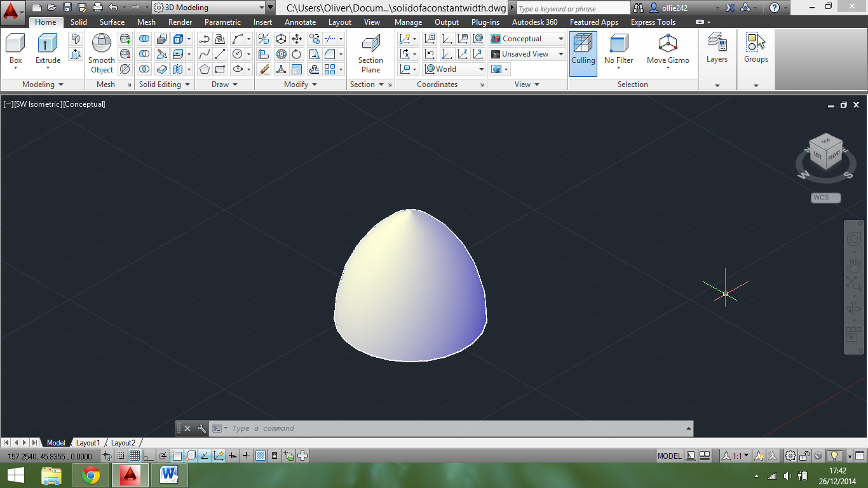This screenshot has height=488, width=868.
Task: Click the ViewCube in the viewport
Action: point(826,152)
